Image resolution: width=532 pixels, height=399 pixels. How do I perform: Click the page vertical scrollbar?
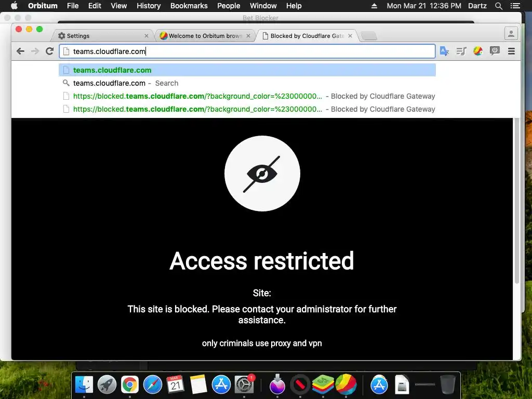click(517, 201)
